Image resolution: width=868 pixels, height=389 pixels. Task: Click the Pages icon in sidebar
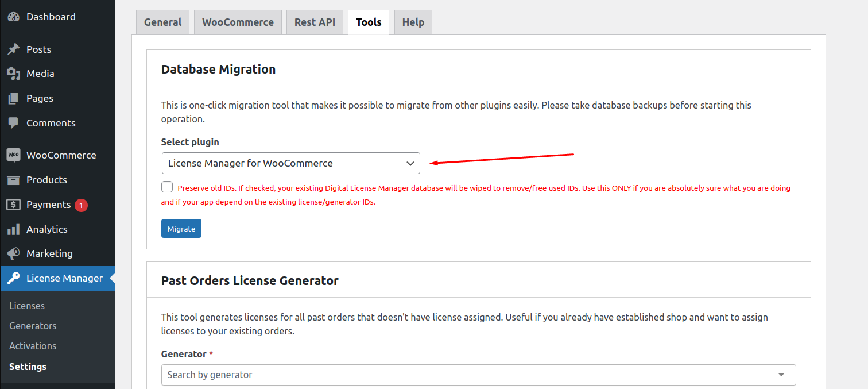tap(13, 98)
